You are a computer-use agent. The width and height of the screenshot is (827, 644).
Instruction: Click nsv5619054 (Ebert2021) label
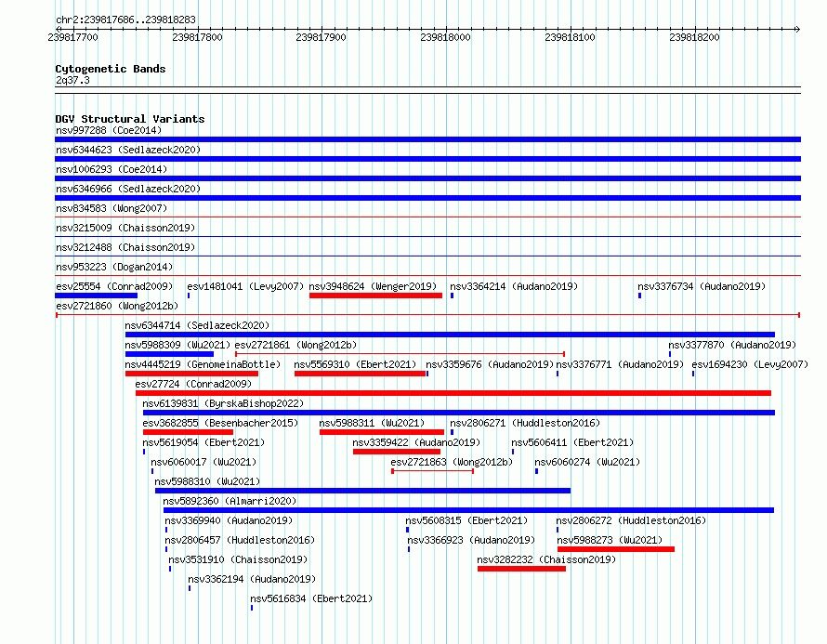coord(203,442)
